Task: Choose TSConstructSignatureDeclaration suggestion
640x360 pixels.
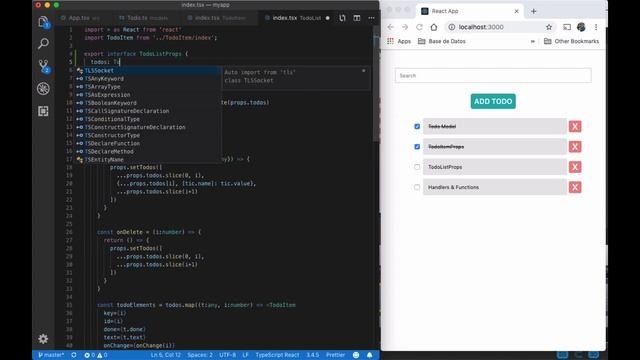Action: pyautogui.click(x=148, y=127)
